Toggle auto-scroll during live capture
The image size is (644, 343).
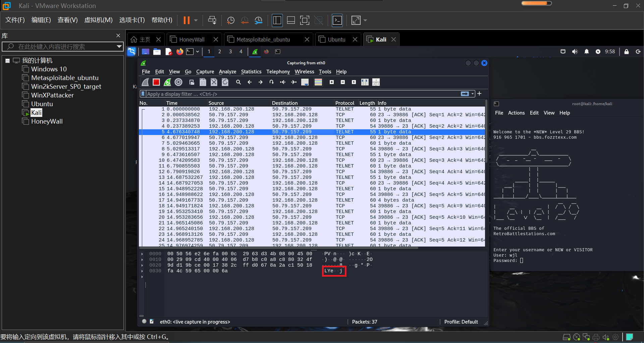click(x=305, y=82)
